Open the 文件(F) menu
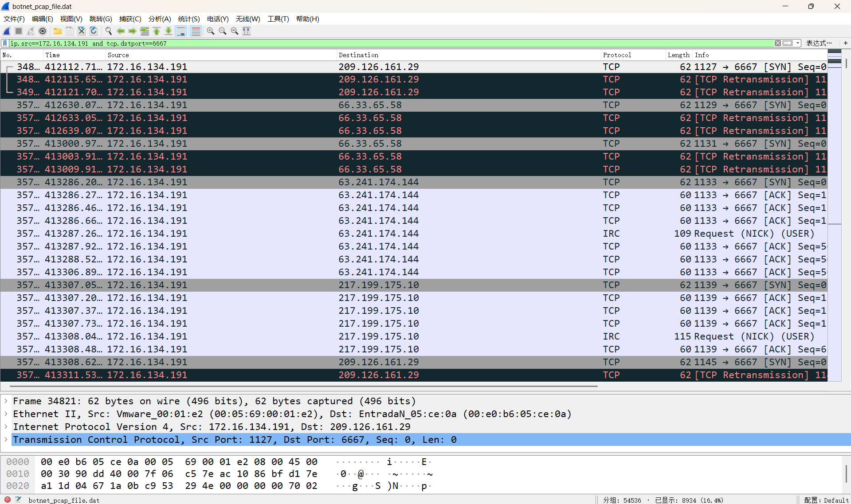851x504 pixels. coord(14,19)
